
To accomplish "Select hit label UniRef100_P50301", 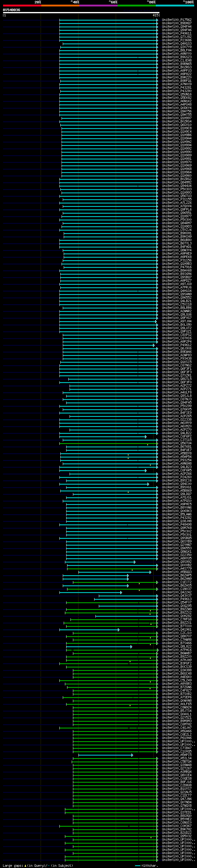I will pos(176,535).
